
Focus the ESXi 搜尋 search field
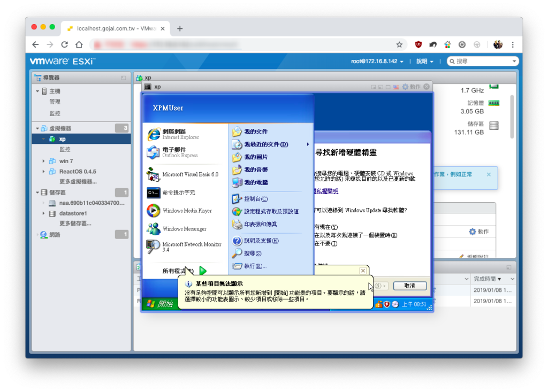[483, 61]
